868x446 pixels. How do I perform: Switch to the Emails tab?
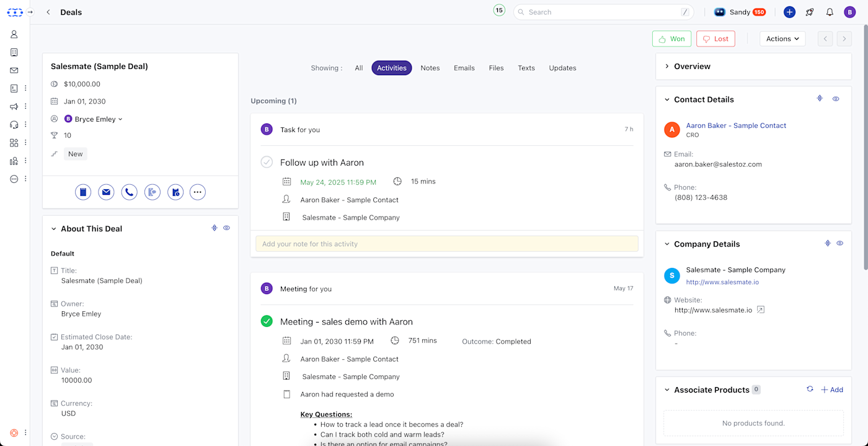pyautogui.click(x=464, y=68)
